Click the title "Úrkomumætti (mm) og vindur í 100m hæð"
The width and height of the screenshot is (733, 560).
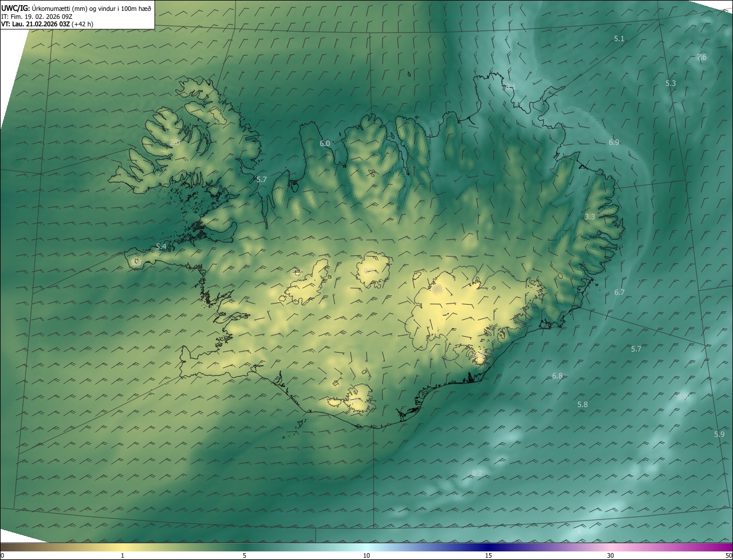(90, 8)
